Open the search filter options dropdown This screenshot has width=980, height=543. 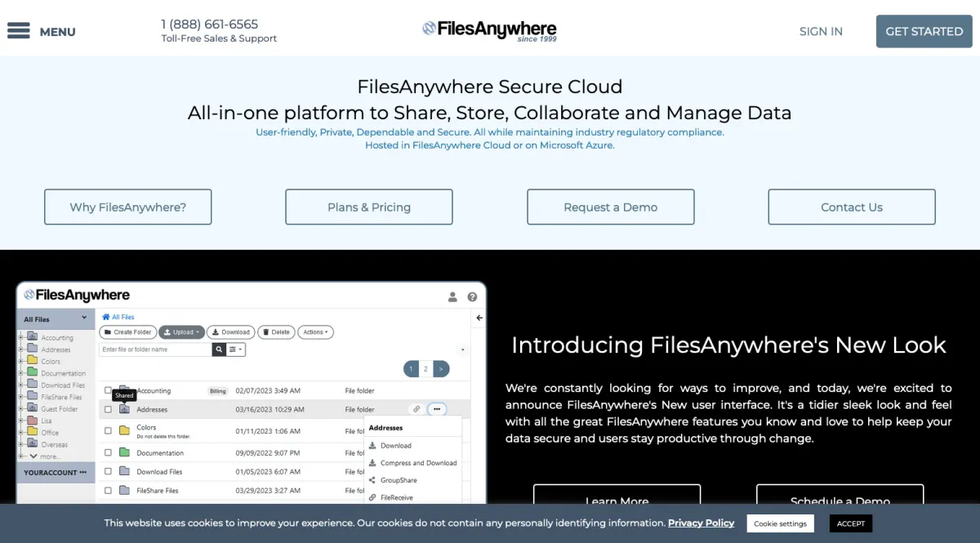click(x=236, y=349)
